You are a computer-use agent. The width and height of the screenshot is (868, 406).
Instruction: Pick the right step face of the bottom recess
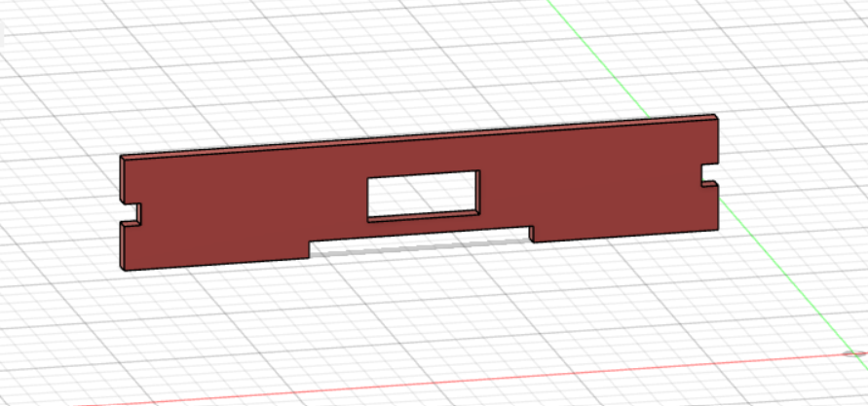tap(532, 234)
